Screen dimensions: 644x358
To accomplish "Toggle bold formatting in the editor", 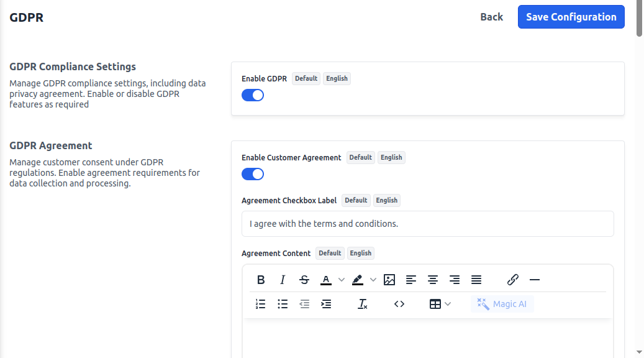I will click(x=261, y=280).
